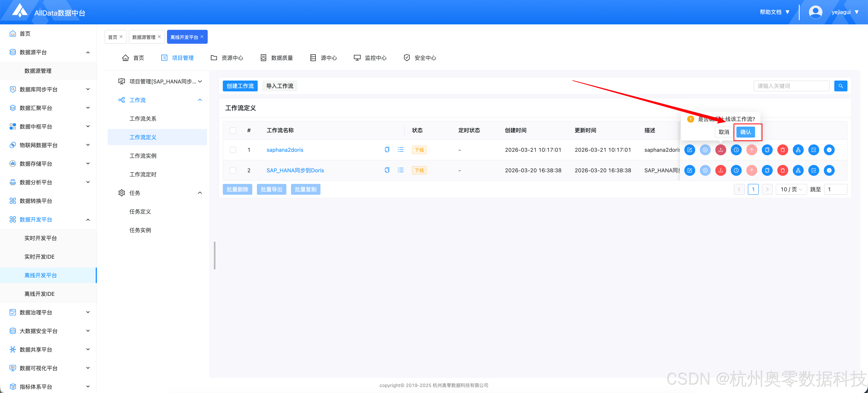Click list icon beside SAP_HANA同步到Doris name
The width and height of the screenshot is (868, 393).
(x=400, y=170)
